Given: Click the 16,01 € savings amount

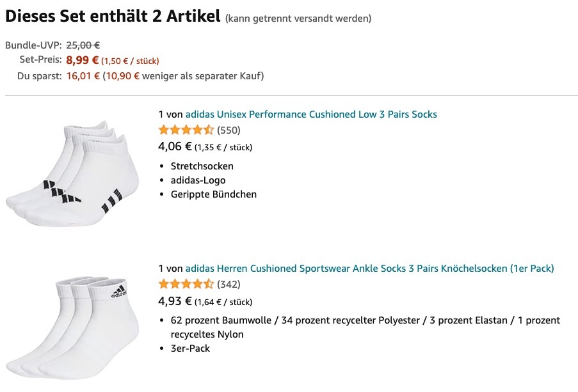Looking at the screenshot, I should [x=83, y=76].
